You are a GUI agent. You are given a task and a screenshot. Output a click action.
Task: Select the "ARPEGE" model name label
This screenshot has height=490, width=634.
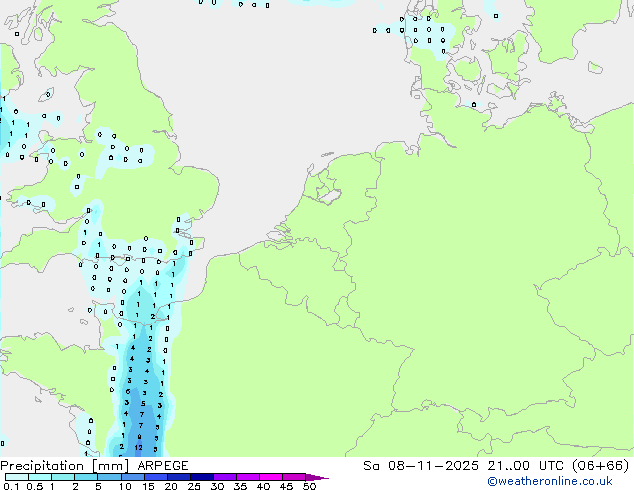click(x=163, y=466)
